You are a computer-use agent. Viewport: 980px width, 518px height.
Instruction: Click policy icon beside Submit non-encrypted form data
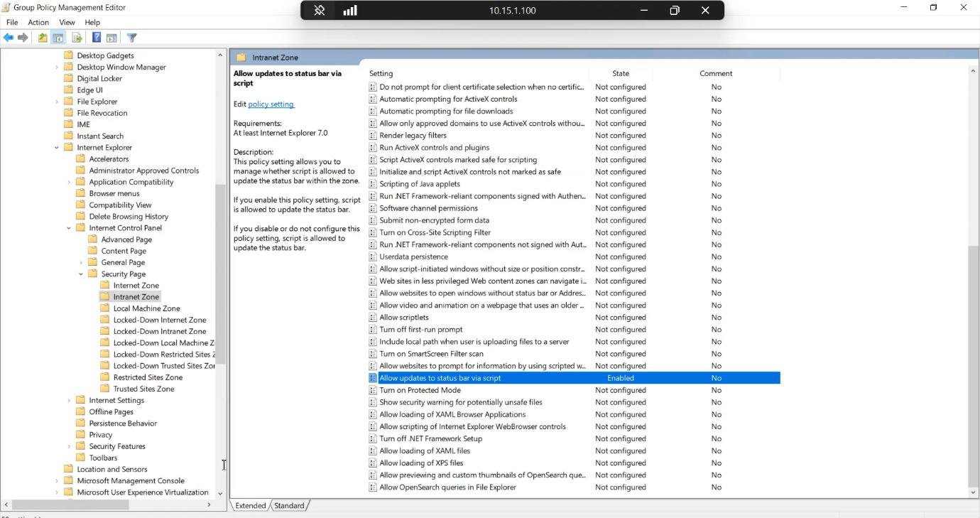coord(373,220)
